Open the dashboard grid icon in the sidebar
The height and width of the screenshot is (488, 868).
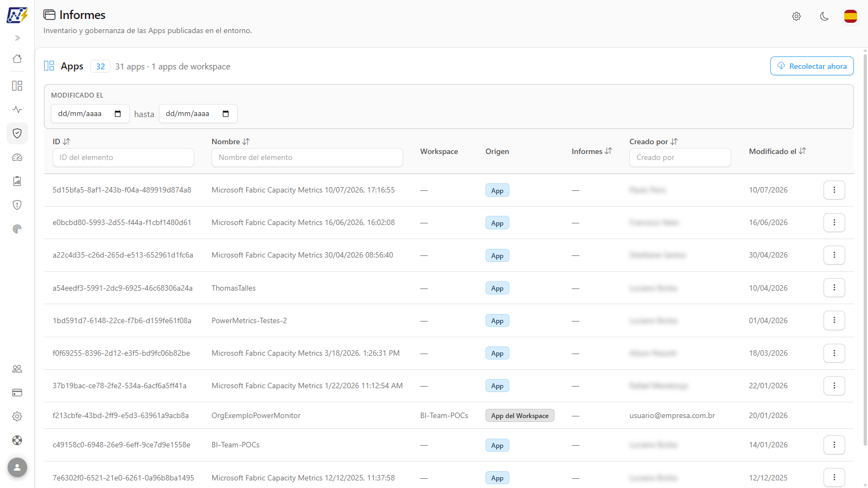[x=17, y=86]
